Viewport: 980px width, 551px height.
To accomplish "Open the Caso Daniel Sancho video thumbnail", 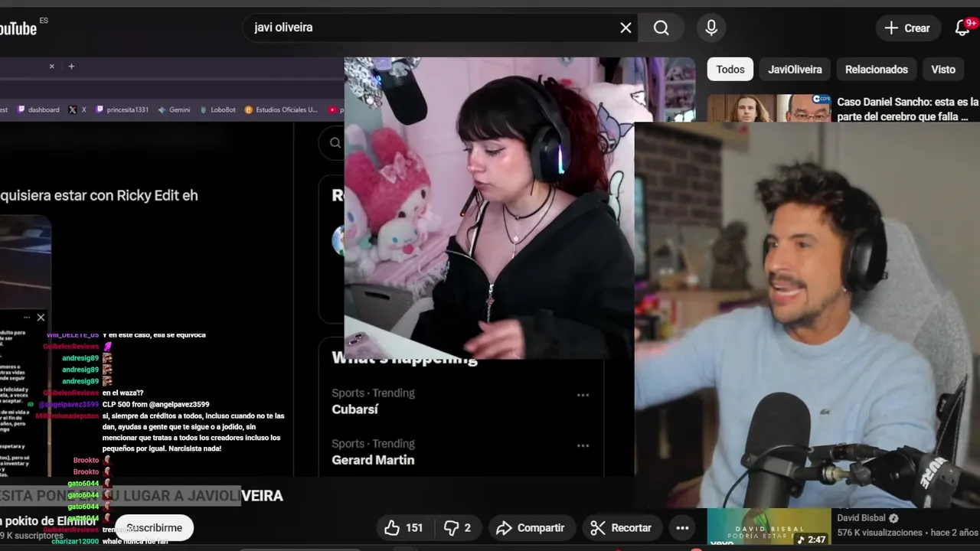I will pos(769,108).
